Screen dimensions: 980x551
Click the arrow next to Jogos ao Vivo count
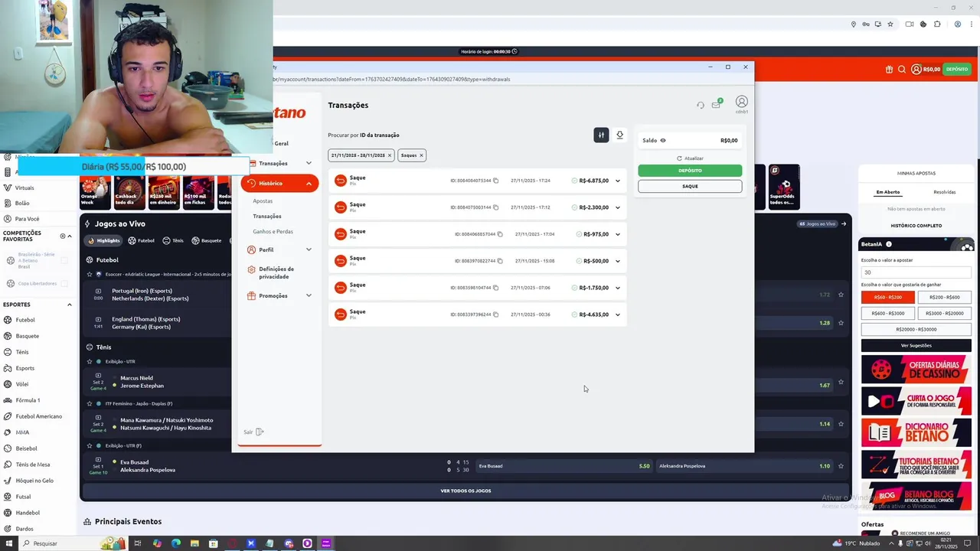pyautogui.click(x=844, y=223)
